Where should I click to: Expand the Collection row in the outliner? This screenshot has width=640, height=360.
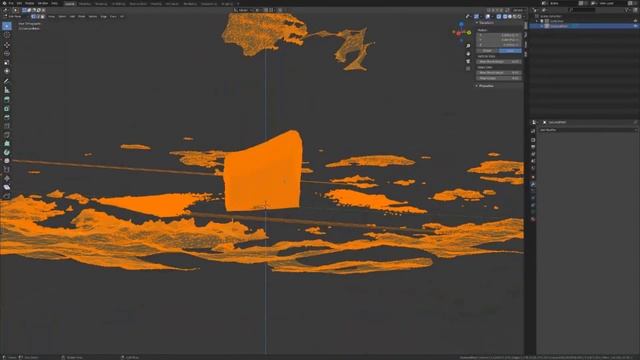coord(537,21)
